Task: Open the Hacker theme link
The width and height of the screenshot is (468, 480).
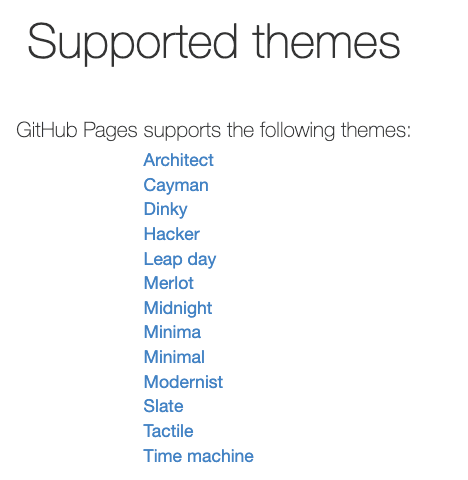Action: click(172, 234)
